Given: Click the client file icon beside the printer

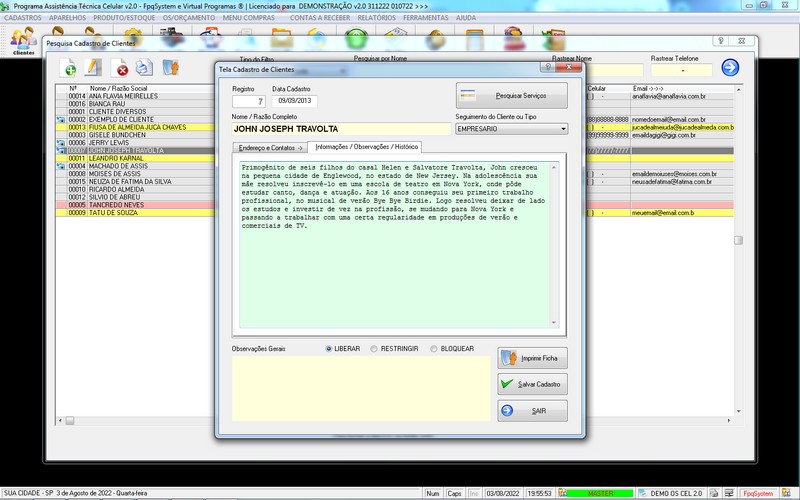Looking at the screenshot, I should tap(170, 67).
